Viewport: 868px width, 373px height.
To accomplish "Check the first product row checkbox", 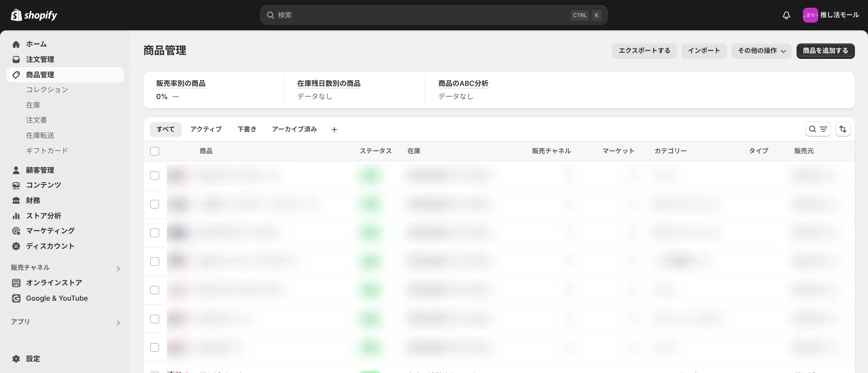I will pos(155,175).
